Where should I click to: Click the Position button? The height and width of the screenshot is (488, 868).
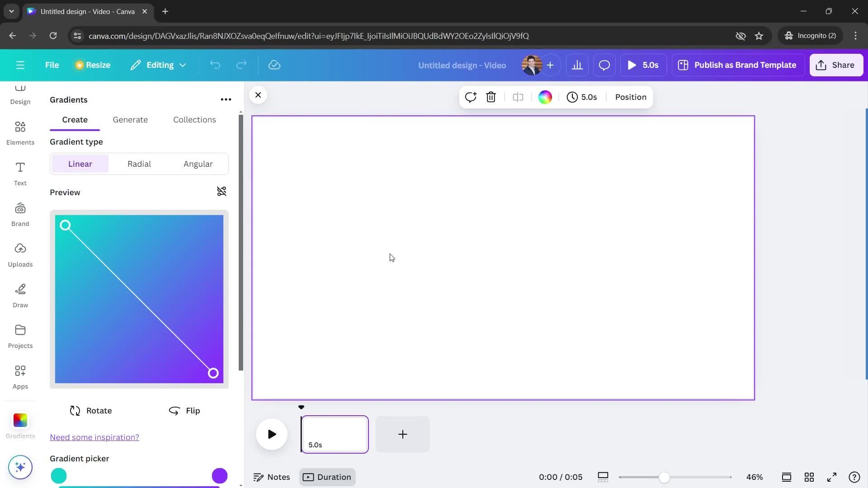coord(631,97)
